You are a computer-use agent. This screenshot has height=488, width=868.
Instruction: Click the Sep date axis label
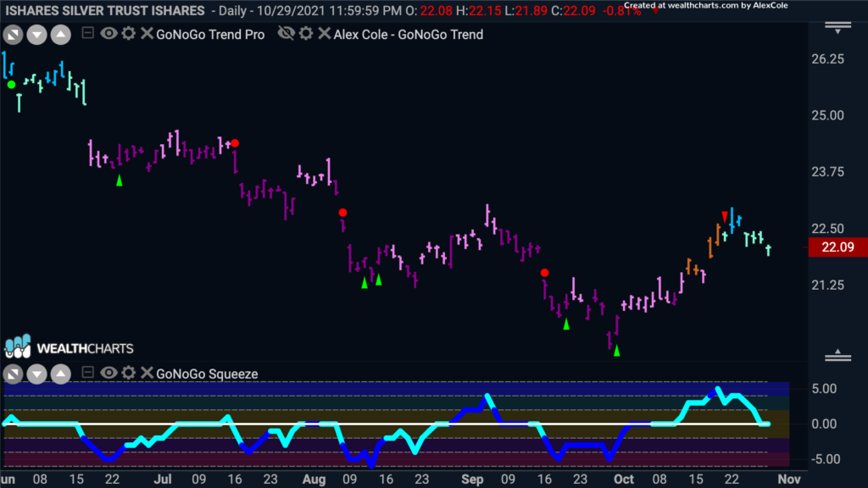472,480
